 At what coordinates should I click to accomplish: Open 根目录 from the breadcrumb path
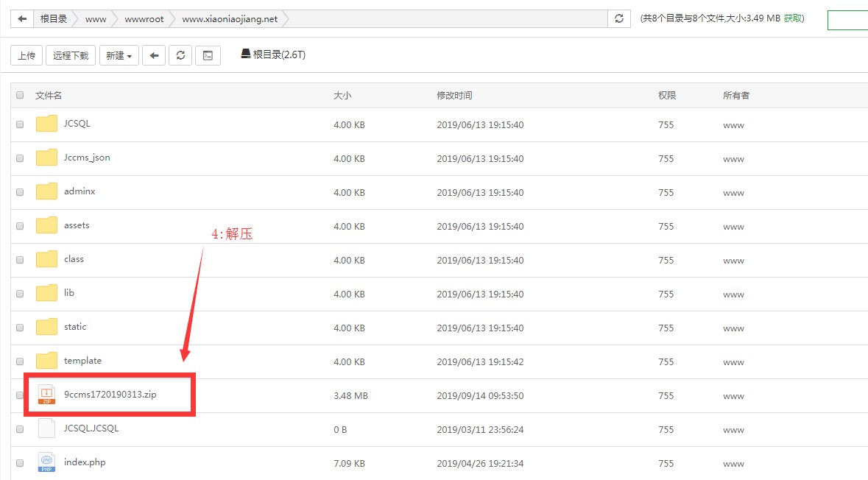(x=54, y=18)
